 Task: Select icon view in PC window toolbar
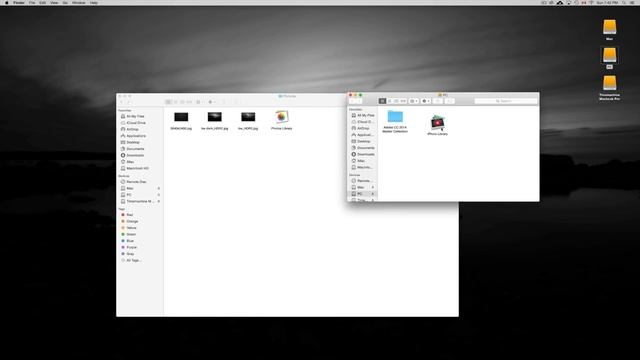382,101
